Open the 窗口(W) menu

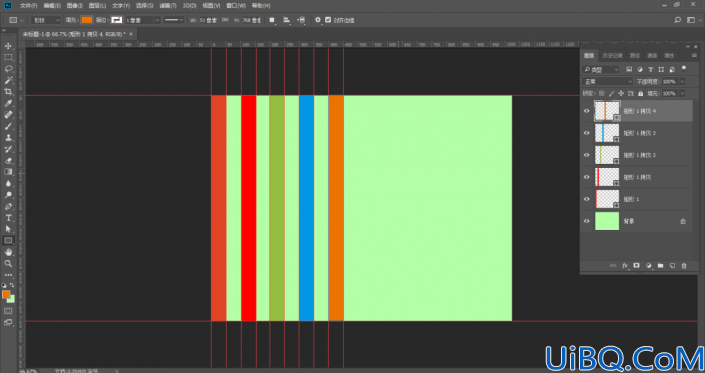[x=236, y=6]
